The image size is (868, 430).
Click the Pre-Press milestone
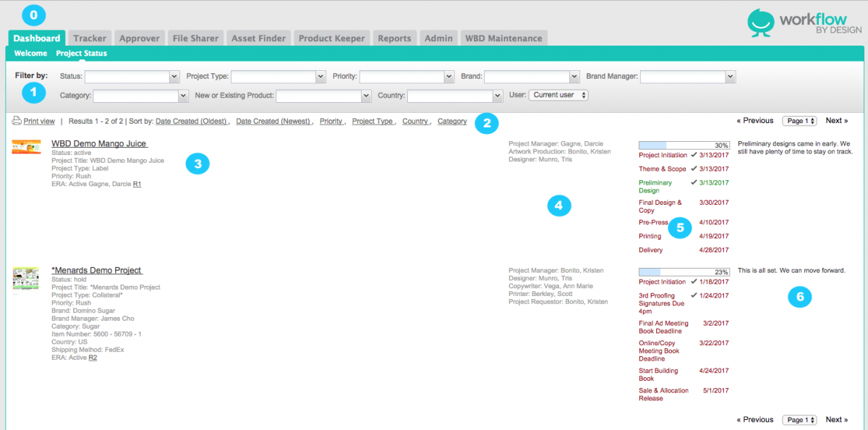coord(654,223)
